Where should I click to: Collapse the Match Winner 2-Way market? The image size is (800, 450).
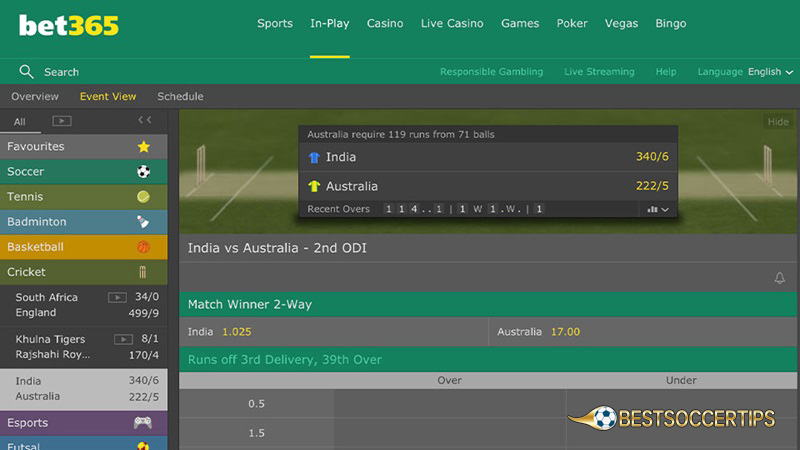pos(488,304)
